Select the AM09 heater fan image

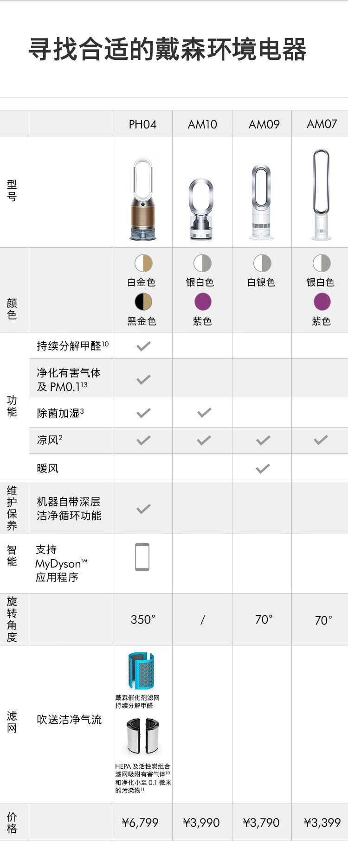tap(261, 202)
